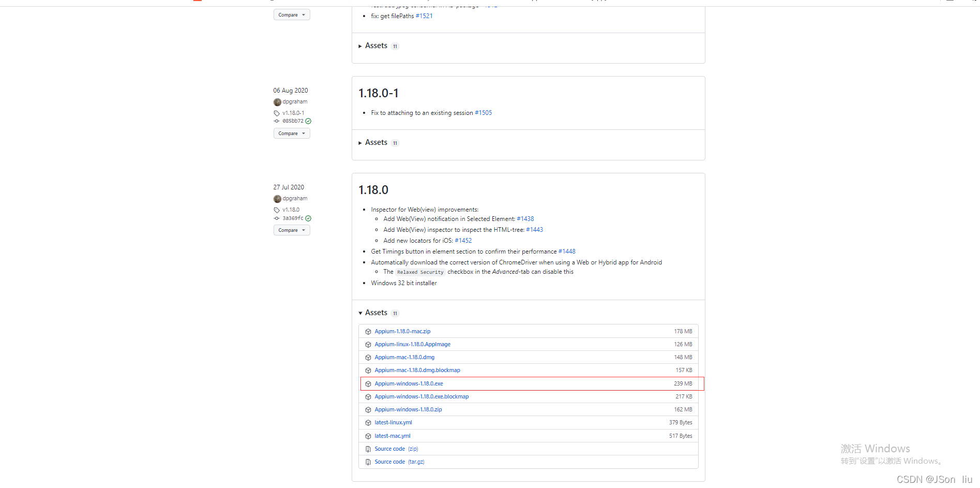Open the 1.18.0 release title
Image resolution: width=980 pixels, height=488 pixels.
point(373,190)
